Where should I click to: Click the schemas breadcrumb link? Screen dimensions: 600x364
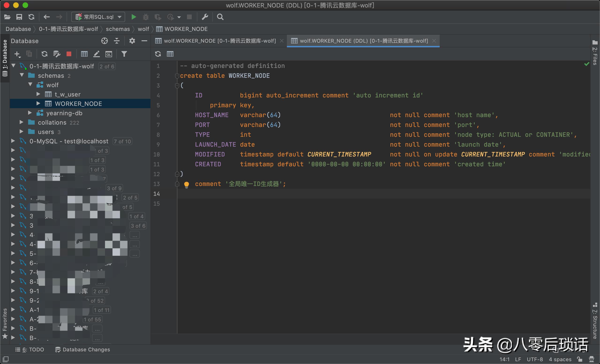pos(118,29)
